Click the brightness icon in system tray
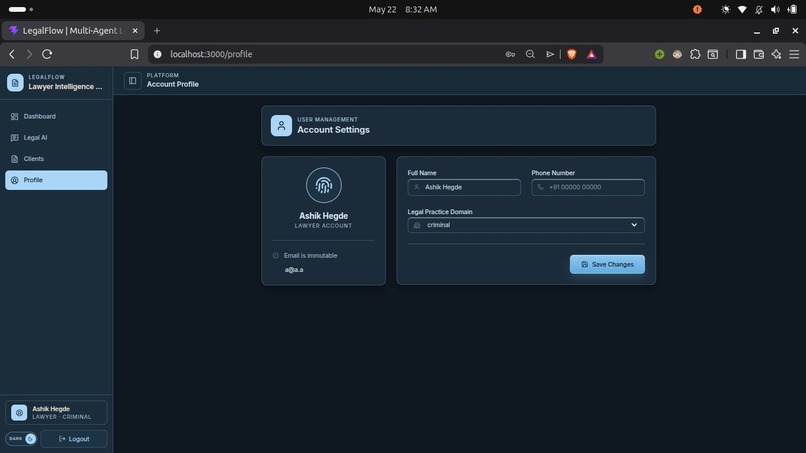 click(x=725, y=9)
